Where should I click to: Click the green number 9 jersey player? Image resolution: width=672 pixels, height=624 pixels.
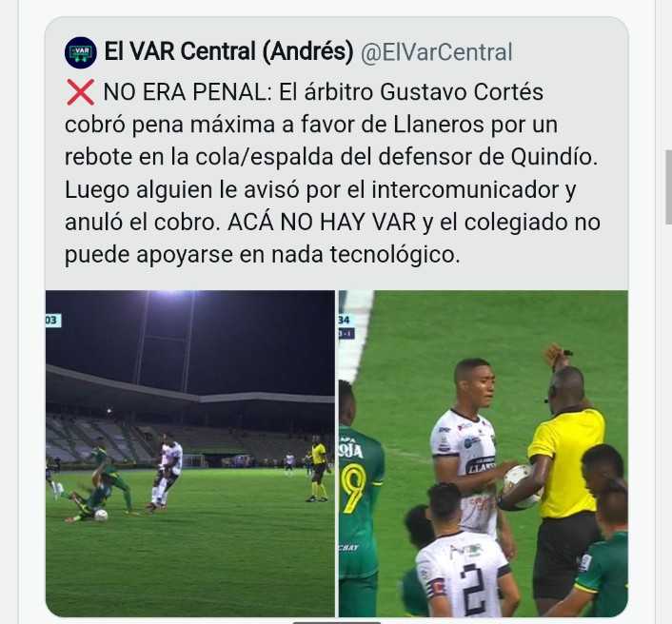coord(358,497)
